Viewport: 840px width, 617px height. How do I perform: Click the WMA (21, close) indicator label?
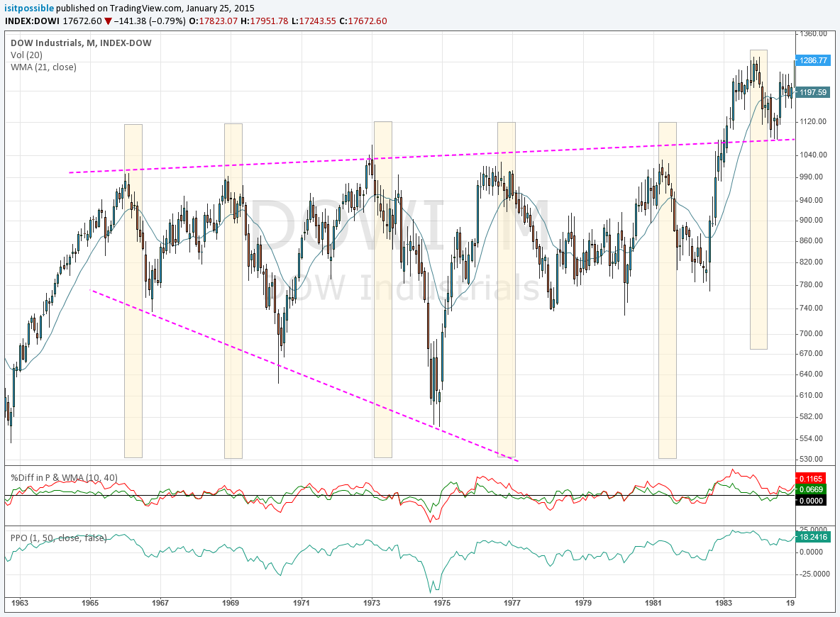tap(43, 67)
